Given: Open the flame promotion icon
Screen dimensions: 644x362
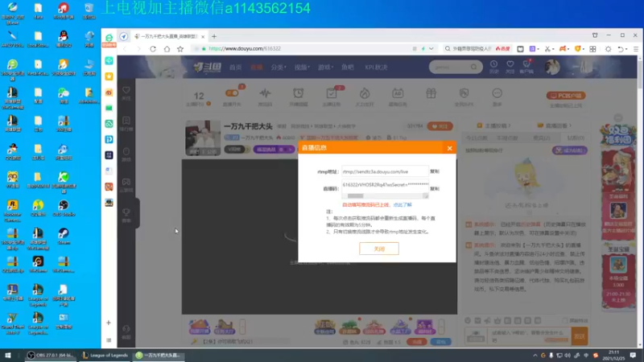Looking at the screenshot, I should [365, 93].
